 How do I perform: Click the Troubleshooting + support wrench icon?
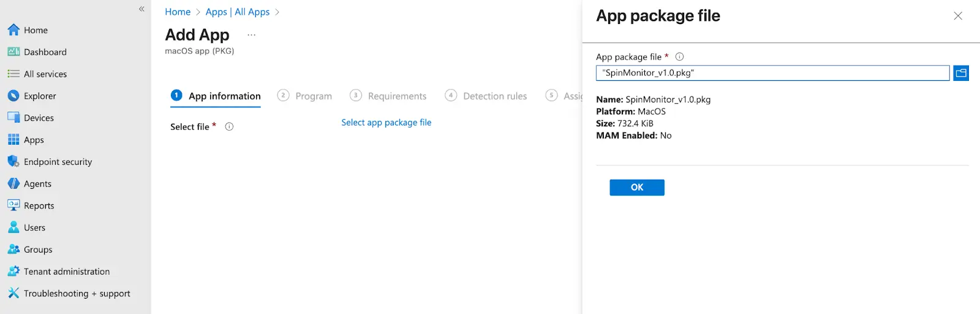(x=13, y=293)
